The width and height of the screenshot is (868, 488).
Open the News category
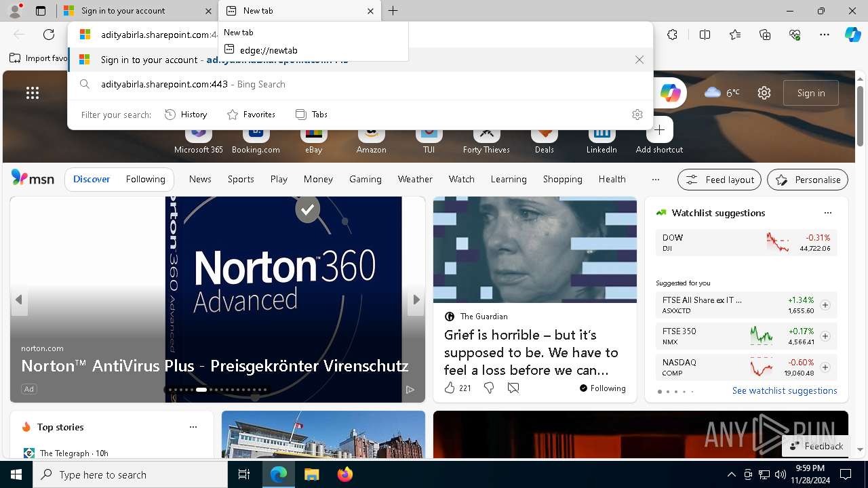tap(200, 180)
